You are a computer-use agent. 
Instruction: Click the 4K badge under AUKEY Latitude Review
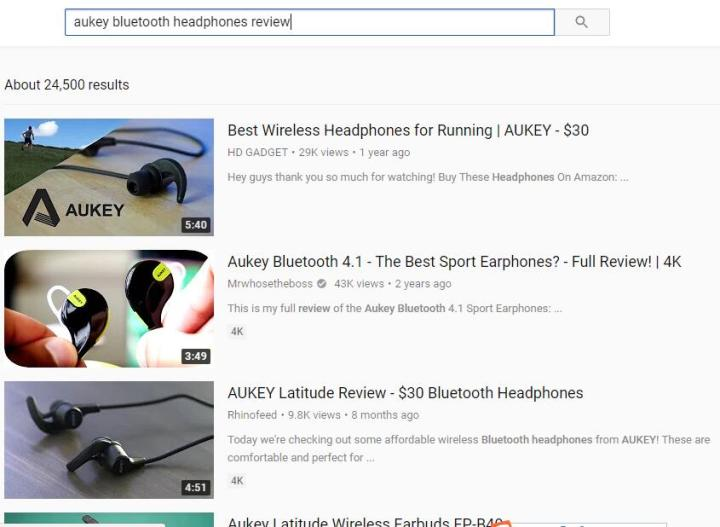click(237, 480)
